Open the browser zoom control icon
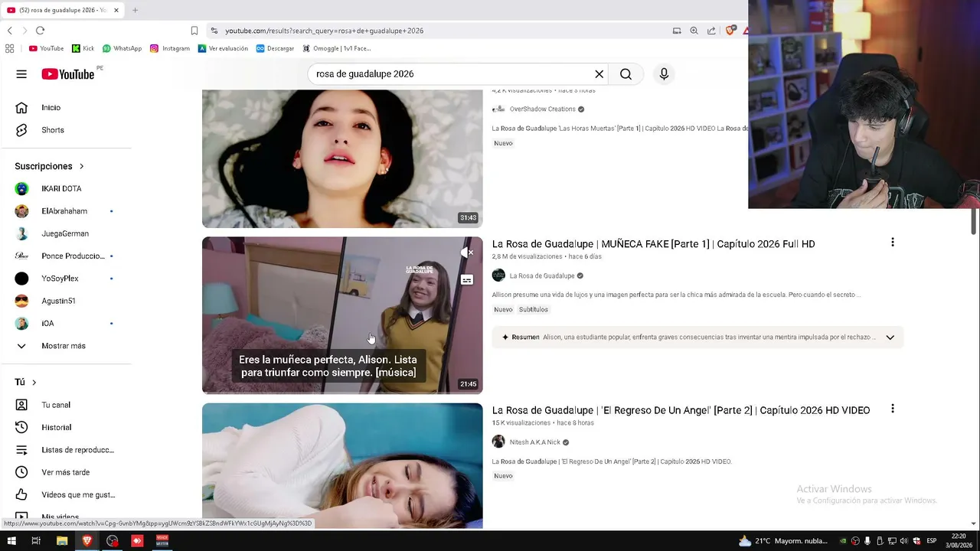This screenshot has width=980, height=551. (x=694, y=31)
